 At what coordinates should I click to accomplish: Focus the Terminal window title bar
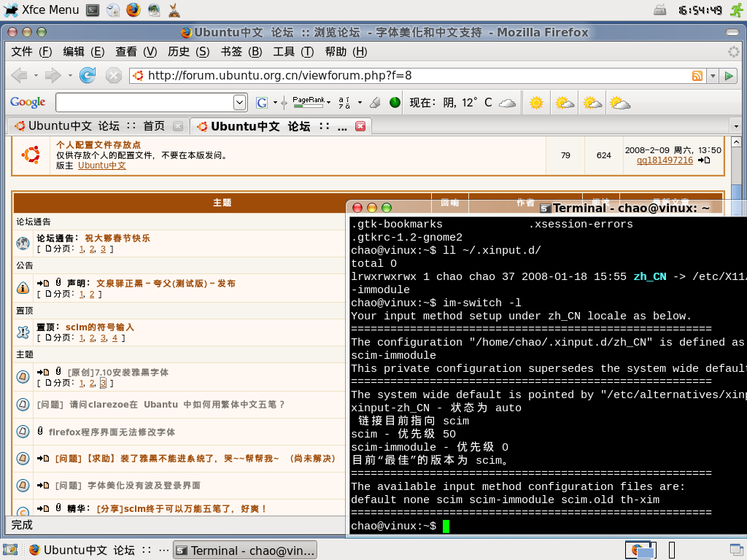546,208
